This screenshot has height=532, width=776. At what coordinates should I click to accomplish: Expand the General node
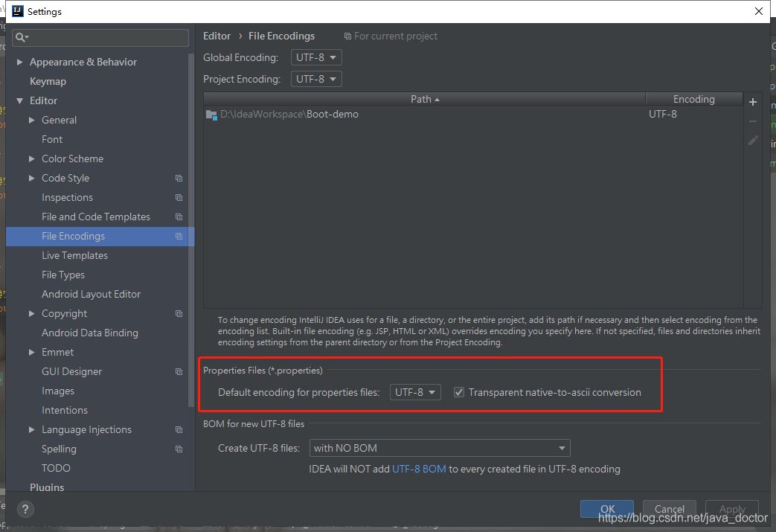pyautogui.click(x=32, y=120)
